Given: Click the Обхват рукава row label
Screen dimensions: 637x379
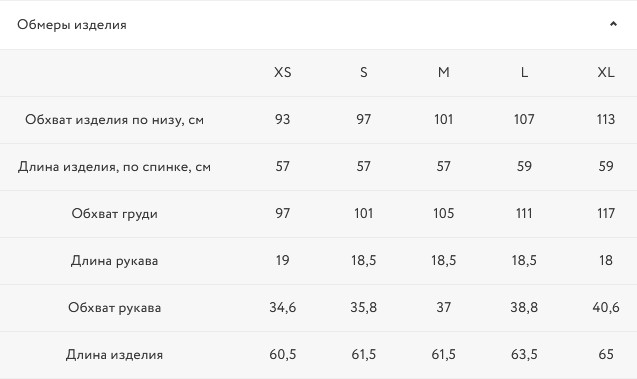Looking at the screenshot, I should 114,308.
